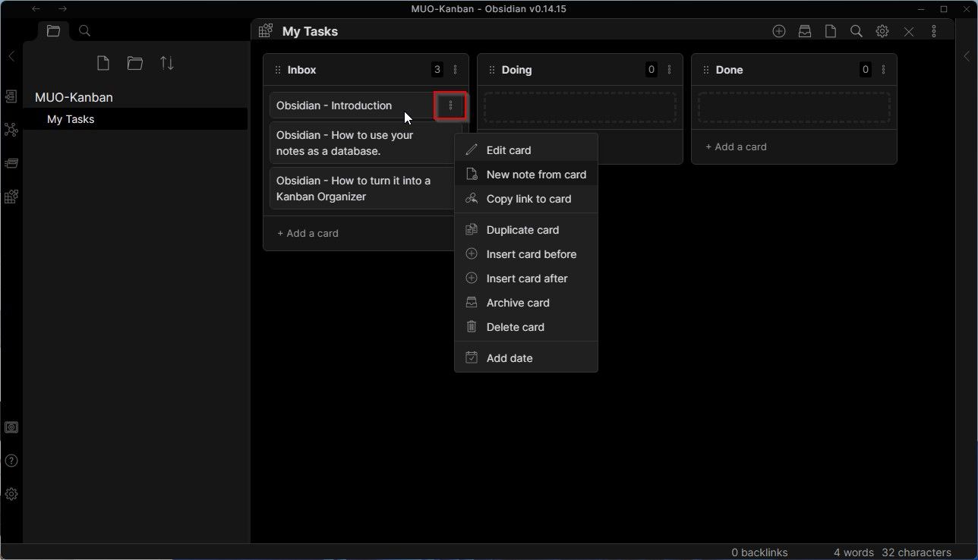Search the board using header magnifier
Screen dimensions: 978x560
(857, 31)
